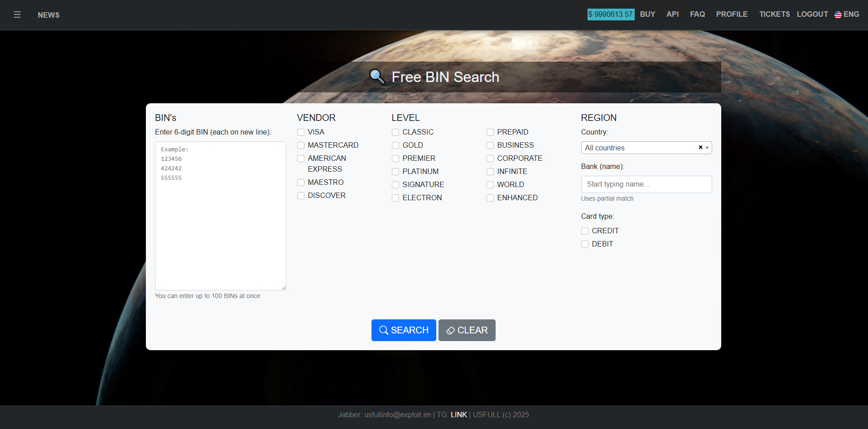Open the hamburger menu icon
The height and width of the screenshot is (429, 868).
[17, 15]
